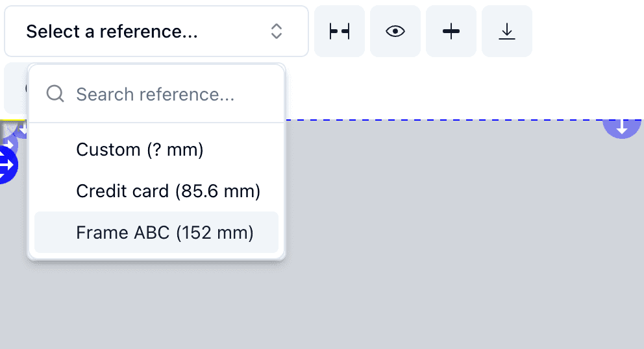Click the blue dashed guide line
Image resolution: width=644 pixels, height=349 pixels.
(441, 119)
